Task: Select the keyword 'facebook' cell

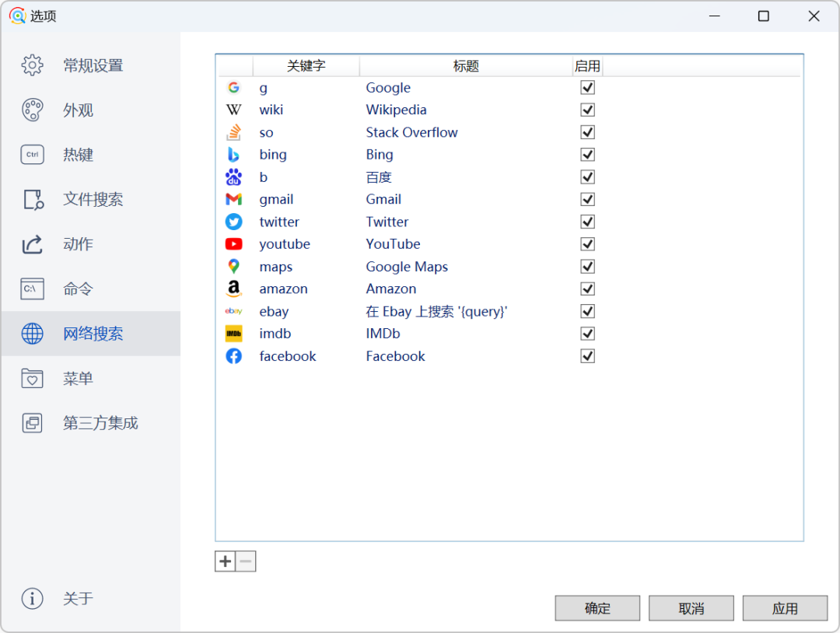Action: click(288, 356)
